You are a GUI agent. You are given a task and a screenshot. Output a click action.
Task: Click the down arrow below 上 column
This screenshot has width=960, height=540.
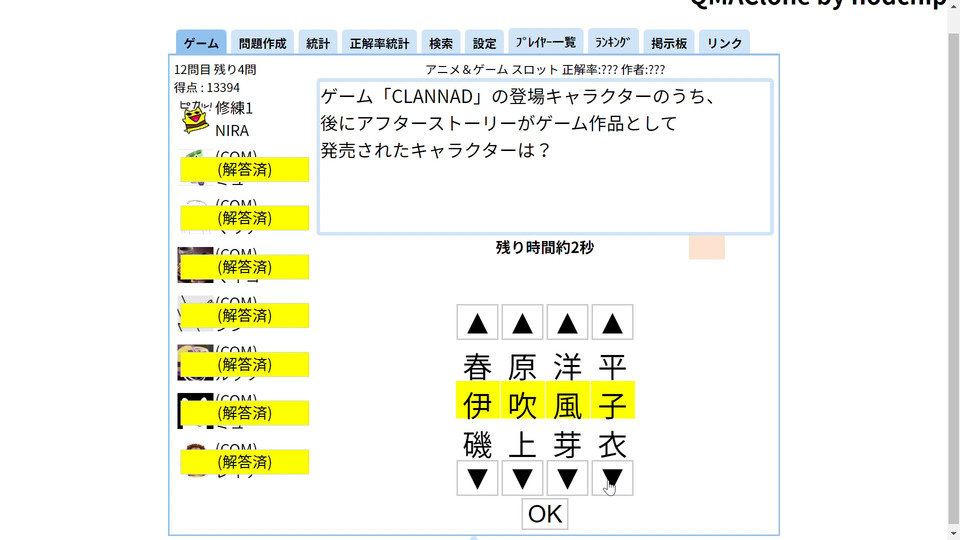coord(522,478)
